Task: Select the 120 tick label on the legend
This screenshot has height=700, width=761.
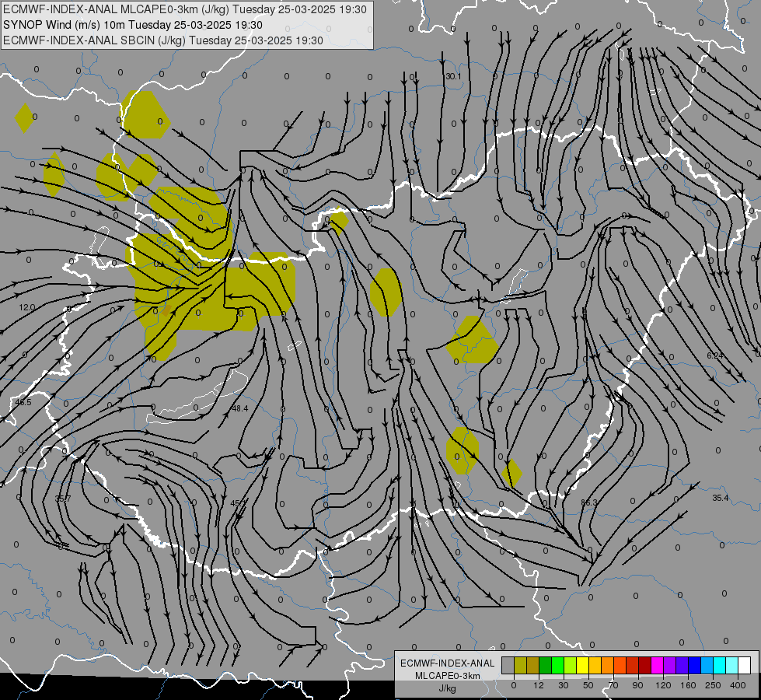Action: [x=664, y=685]
